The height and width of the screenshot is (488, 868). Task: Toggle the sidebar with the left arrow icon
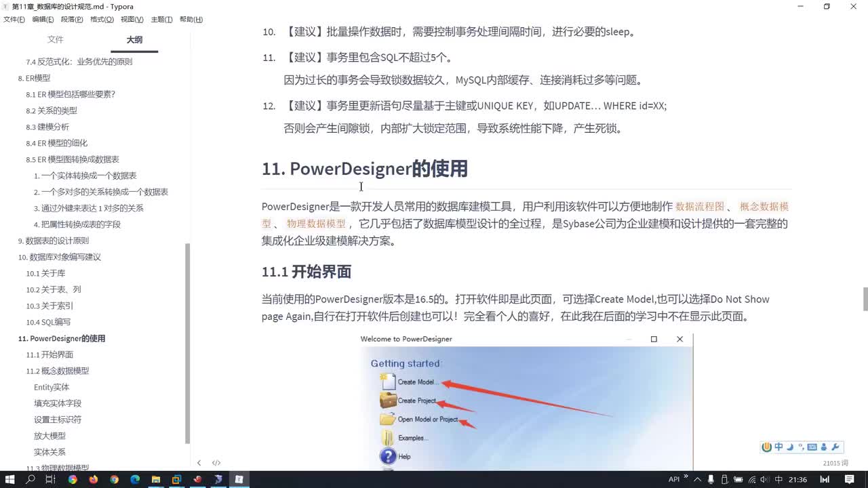point(199,463)
